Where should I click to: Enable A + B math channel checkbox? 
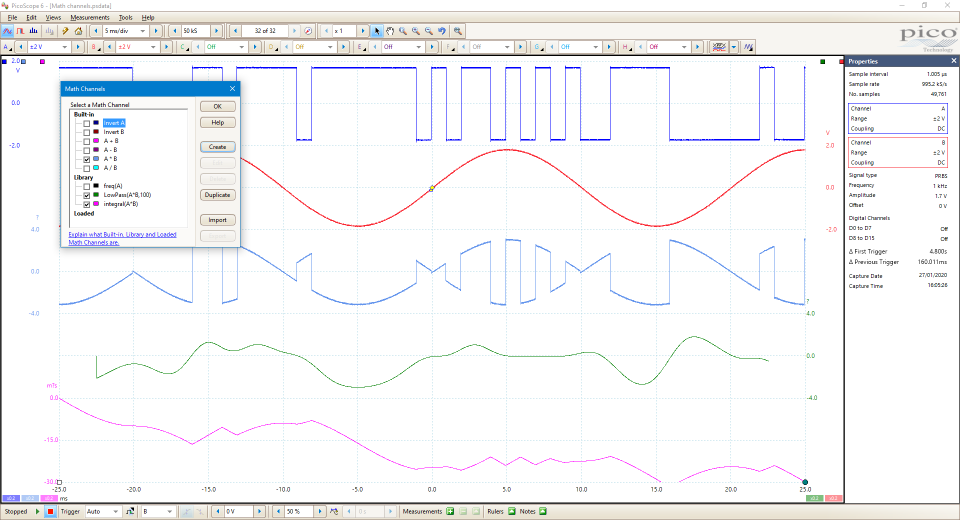point(86,141)
